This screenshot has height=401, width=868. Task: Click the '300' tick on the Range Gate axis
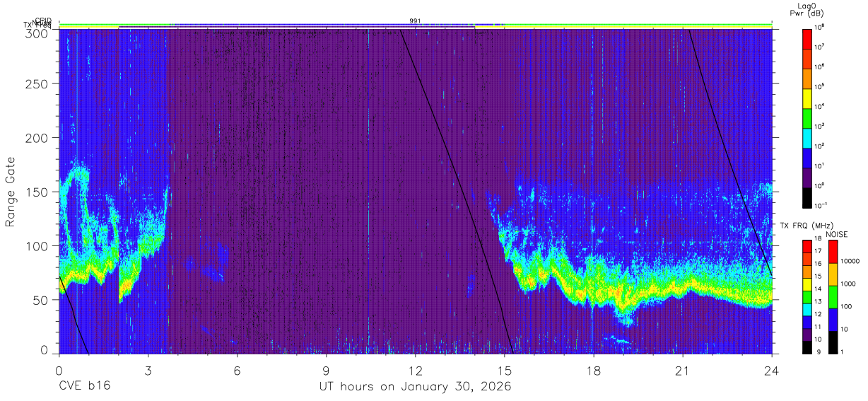37,33
